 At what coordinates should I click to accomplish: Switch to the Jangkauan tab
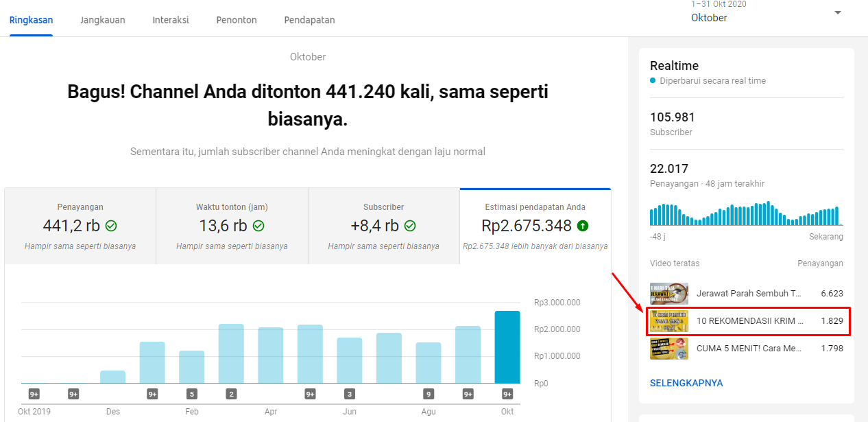coord(102,20)
